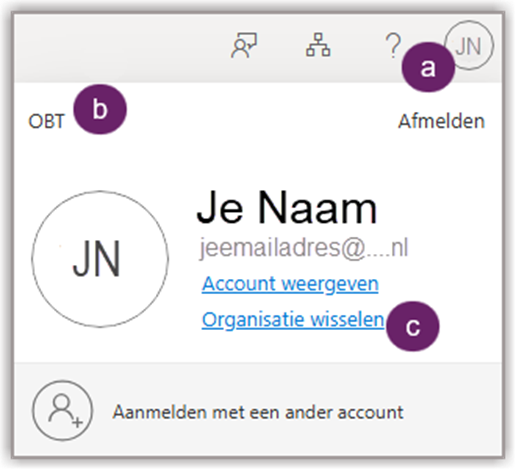Click the purple marker labeled a
516x470 pixels.
428,67
